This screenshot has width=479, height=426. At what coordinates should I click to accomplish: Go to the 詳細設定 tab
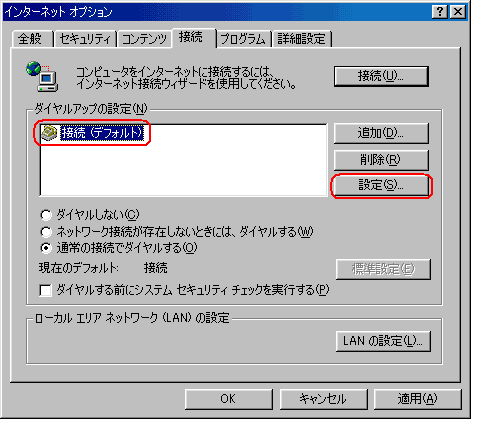[x=301, y=39]
